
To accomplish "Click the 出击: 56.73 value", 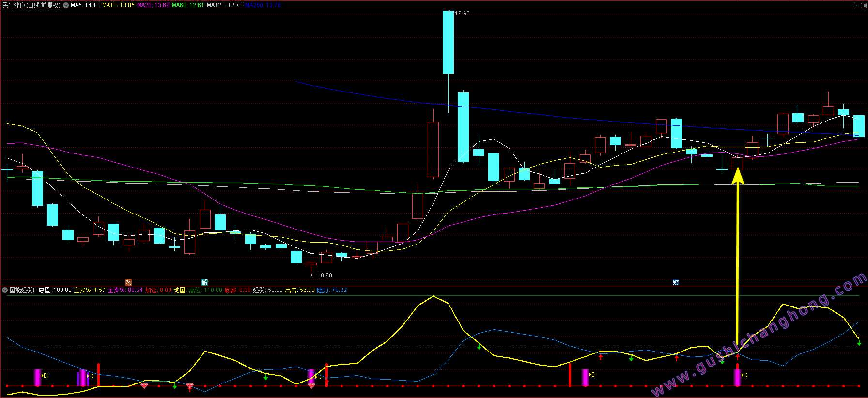I will point(300,290).
